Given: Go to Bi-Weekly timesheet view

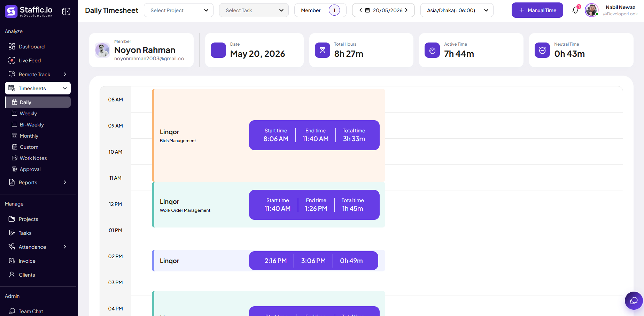Looking at the screenshot, I should [x=32, y=124].
